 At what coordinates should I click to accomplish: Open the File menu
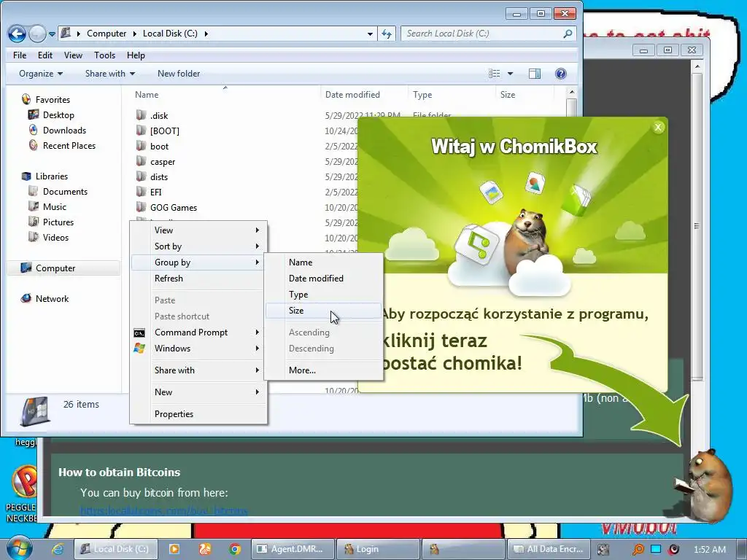click(20, 55)
